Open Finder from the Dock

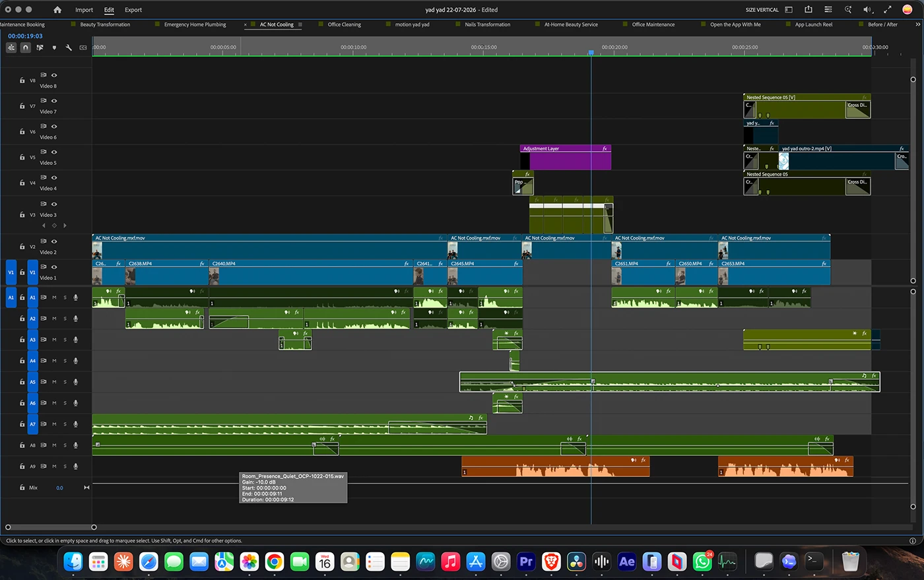coord(73,562)
